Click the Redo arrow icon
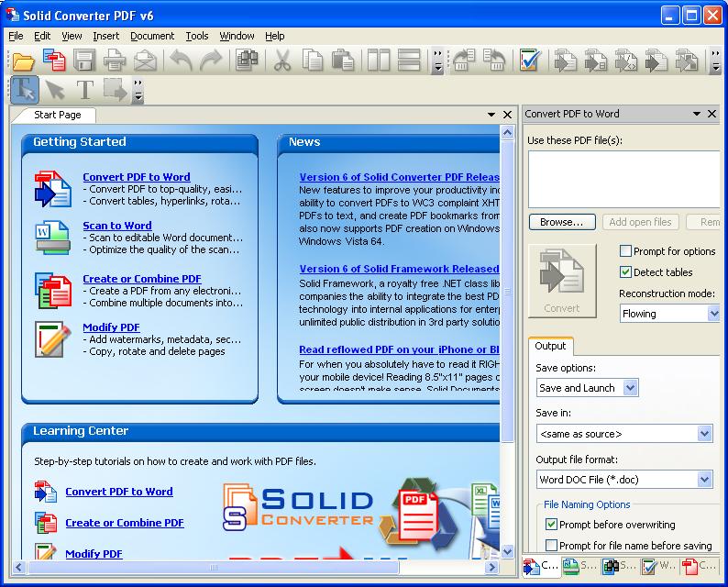This screenshot has height=587, width=728. click(211, 61)
